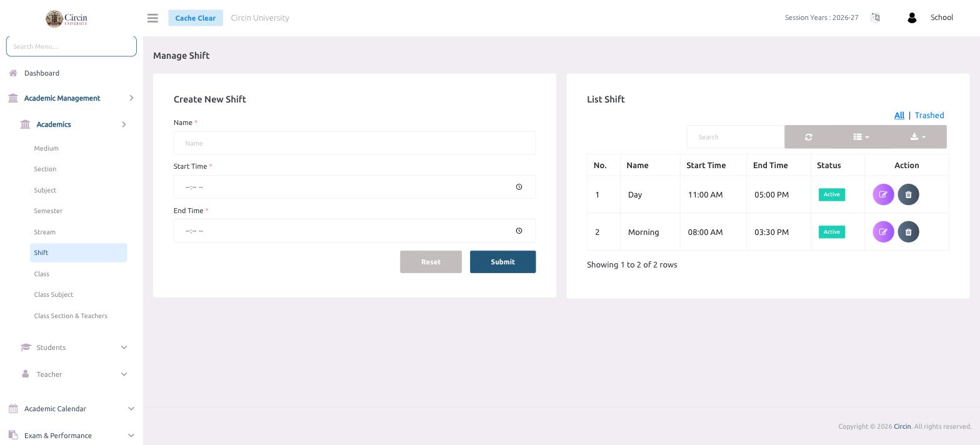Viewport: 980px width, 445px height.
Task: Open the School user avatar icon
Action: coord(912,18)
